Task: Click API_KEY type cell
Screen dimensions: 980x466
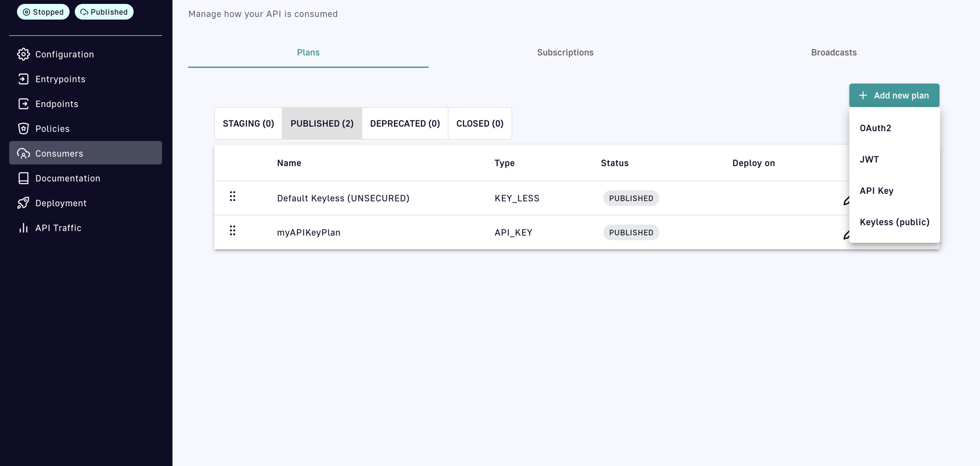Action: click(514, 233)
